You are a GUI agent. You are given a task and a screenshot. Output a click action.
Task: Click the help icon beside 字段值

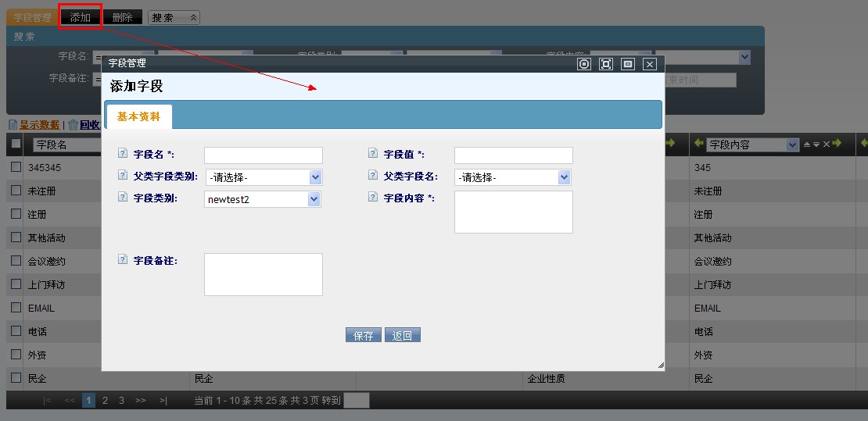coord(372,154)
